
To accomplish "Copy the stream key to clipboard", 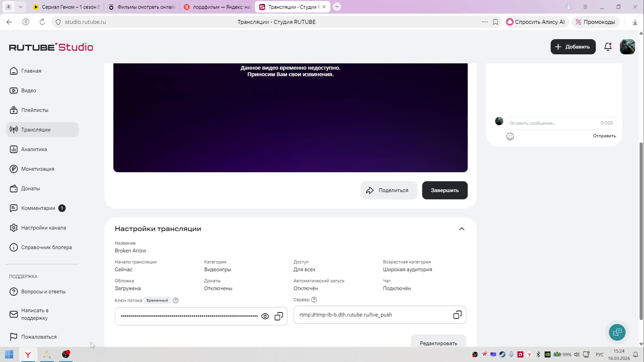I will [x=278, y=316].
